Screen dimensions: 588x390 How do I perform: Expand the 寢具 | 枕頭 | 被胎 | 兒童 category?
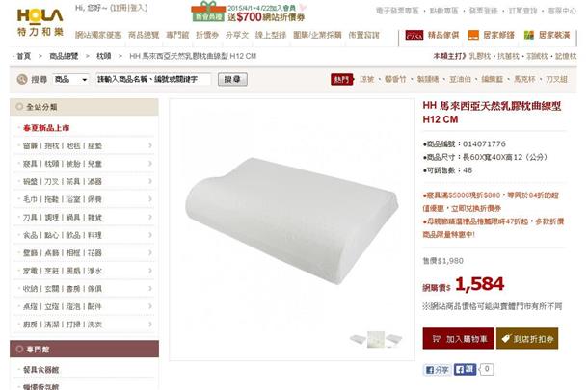point(86,164)
